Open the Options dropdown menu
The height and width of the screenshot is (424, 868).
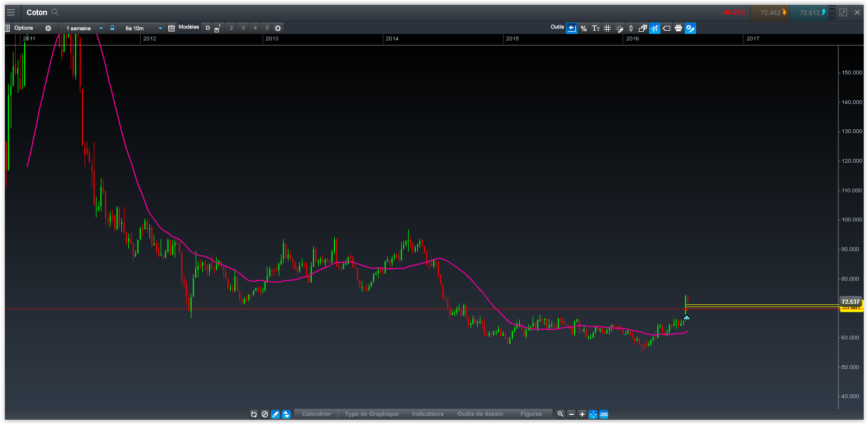(x=23, y=28)
